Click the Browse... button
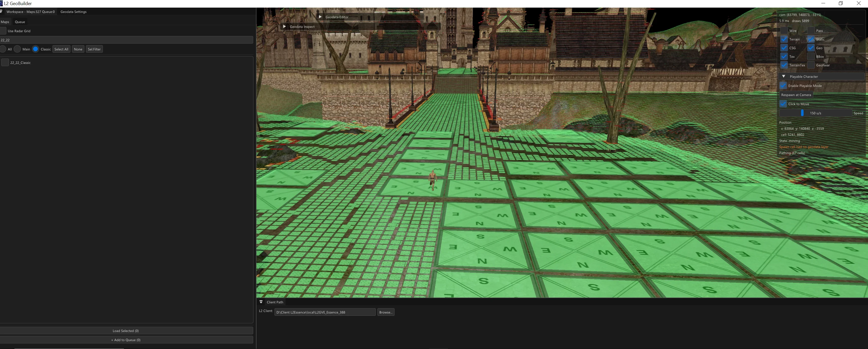This screenshot has width=868, height=349. 386,312
